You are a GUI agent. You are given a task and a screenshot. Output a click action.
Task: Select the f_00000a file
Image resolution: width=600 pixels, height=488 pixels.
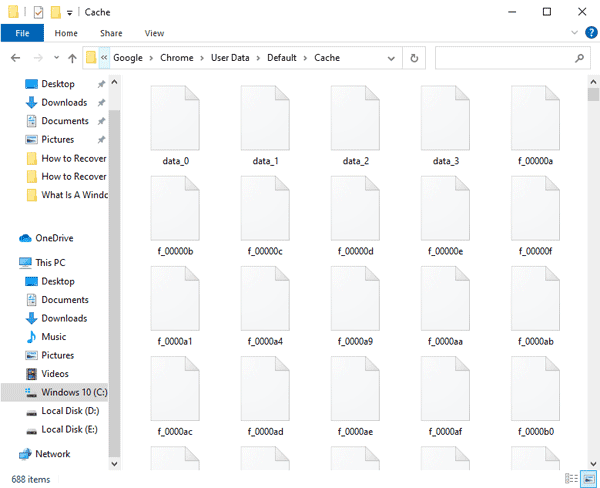point(535,126)
